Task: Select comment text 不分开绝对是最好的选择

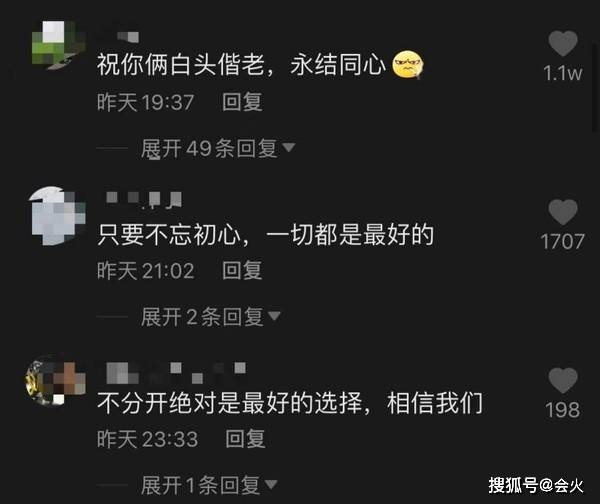Action: tap(230, 403)
